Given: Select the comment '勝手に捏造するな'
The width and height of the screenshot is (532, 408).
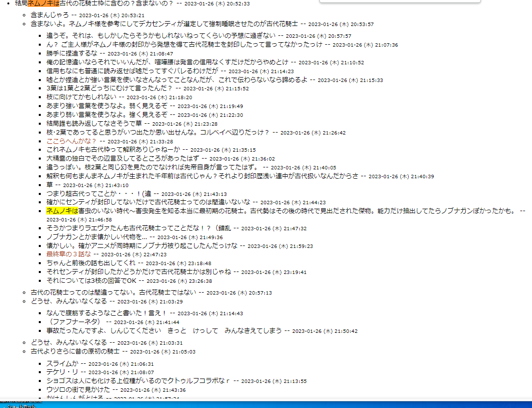Looking at the screenshot, I should (x=72, y=53).
